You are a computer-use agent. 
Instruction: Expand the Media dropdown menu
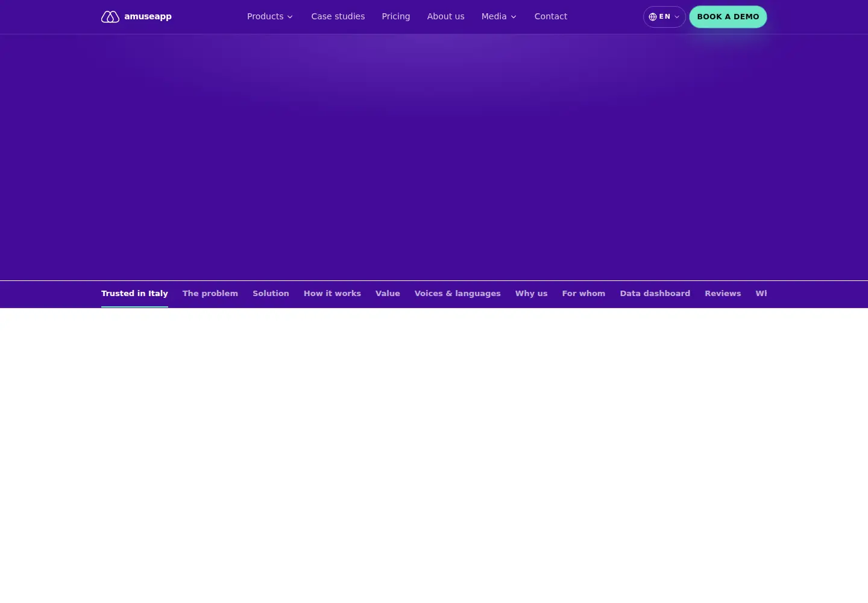click(498, 17)
